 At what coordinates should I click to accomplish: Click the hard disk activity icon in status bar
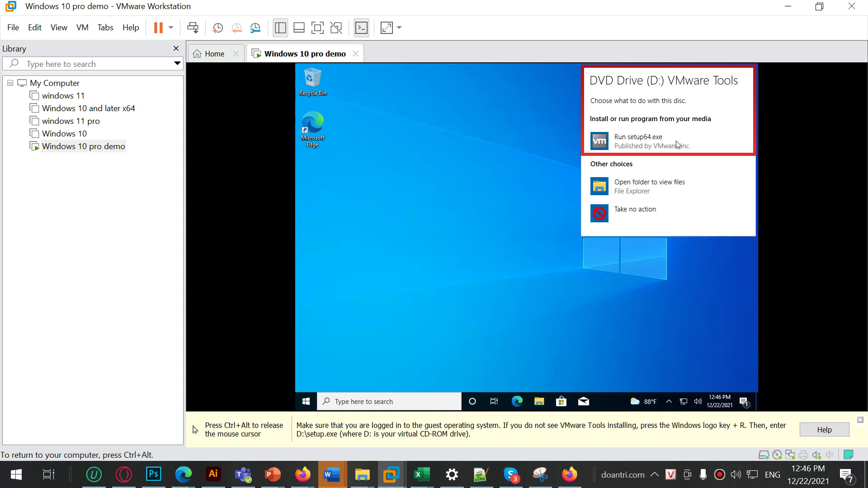pyautogui.click(x=764, y=455)
